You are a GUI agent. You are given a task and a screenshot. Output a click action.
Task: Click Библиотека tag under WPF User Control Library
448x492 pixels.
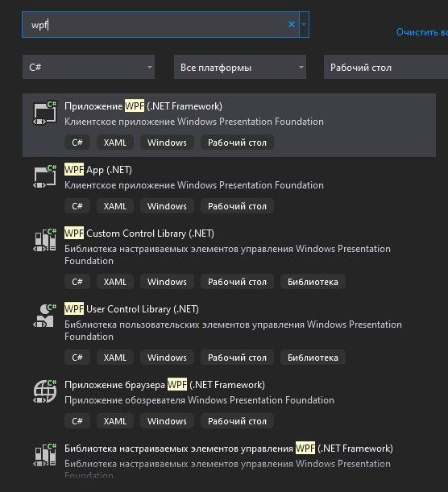coord(313,358)
